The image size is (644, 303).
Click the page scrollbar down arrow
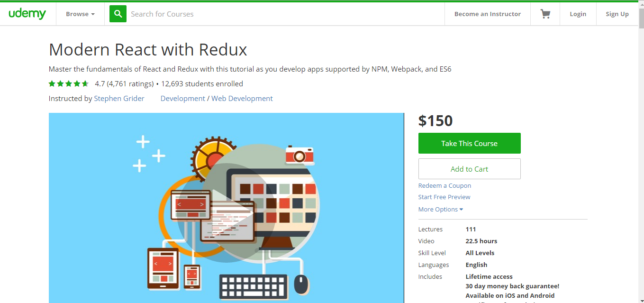point(641,299)
